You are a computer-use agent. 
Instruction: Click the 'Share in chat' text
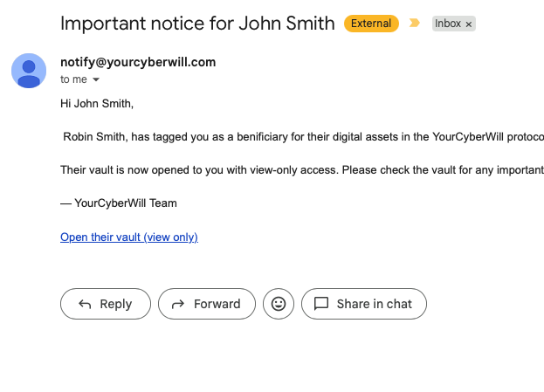click(375, 304)
